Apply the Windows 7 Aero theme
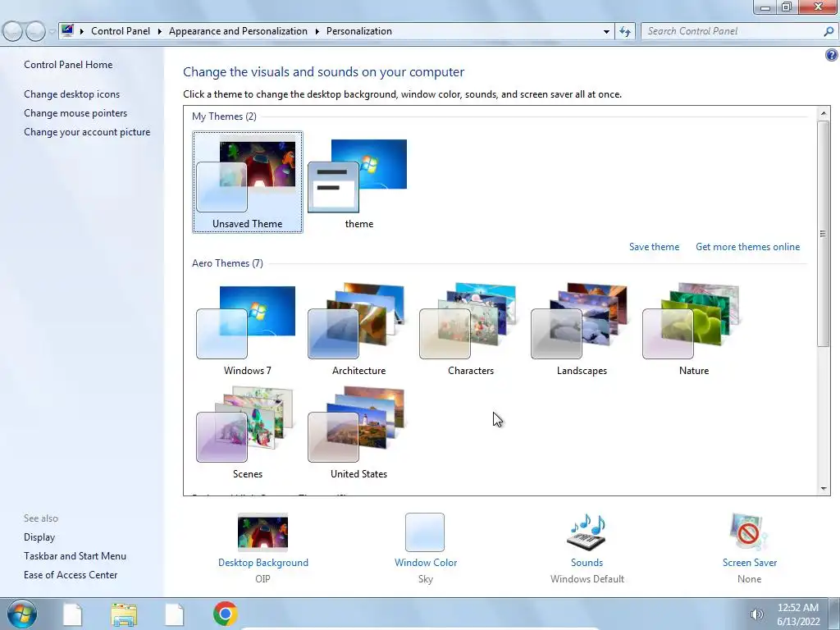 pos(247,328)
